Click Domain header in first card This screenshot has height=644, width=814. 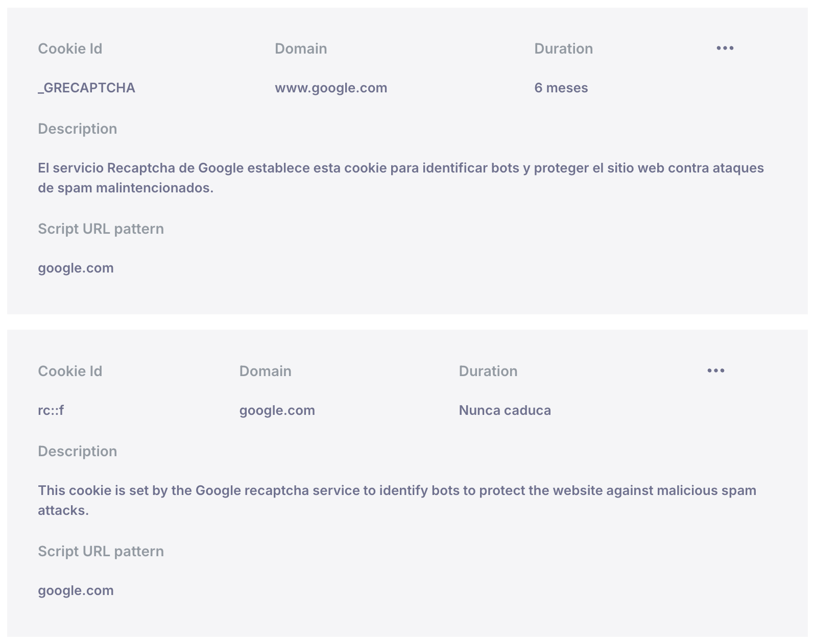[x=301, y=48]
